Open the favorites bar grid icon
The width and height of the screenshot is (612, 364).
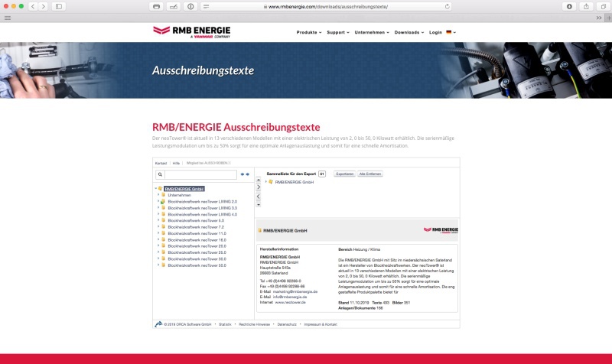point(8,18)
